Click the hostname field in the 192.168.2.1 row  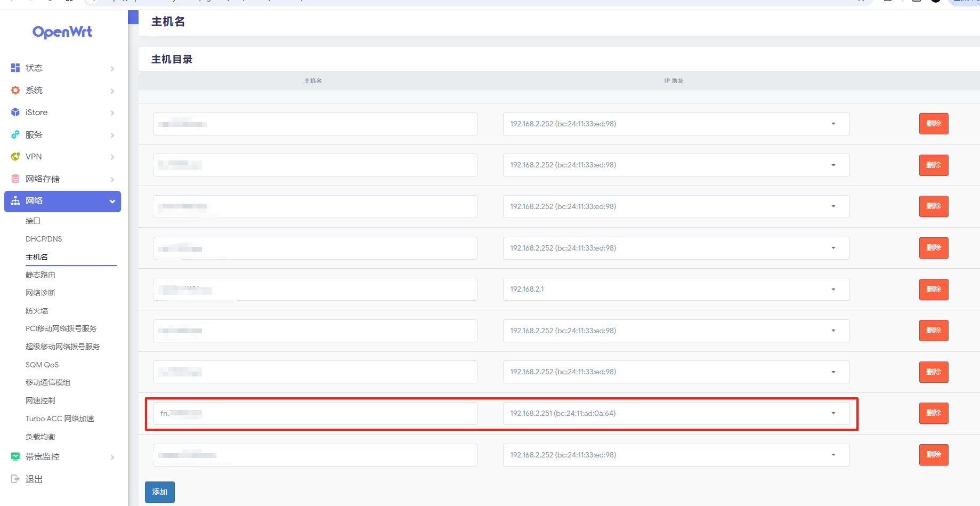tap(315, 290)
